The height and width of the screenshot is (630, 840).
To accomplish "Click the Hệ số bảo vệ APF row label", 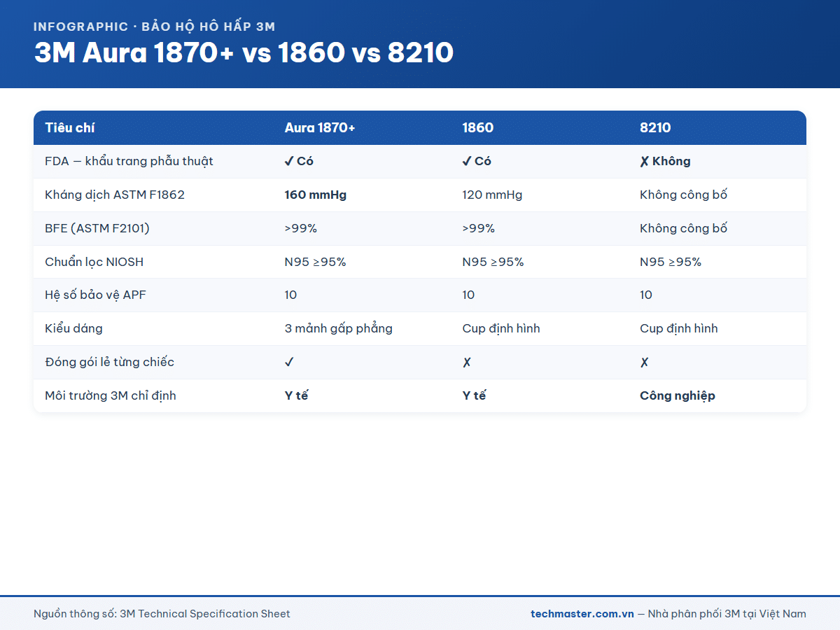I will click(x=96, y=295).
